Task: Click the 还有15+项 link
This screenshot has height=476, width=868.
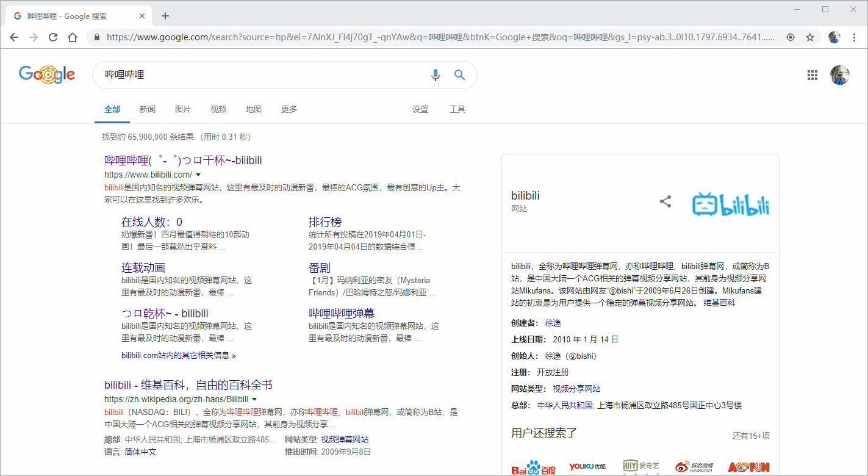Action: [751, 436]
